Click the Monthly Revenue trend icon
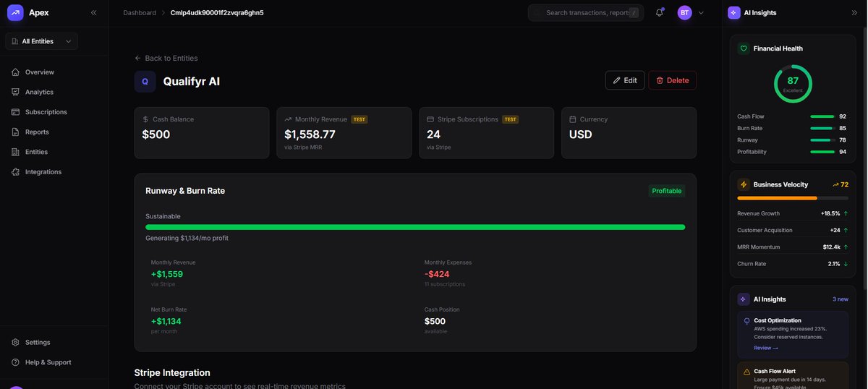Screen dimensions: 868x389 [x=288, y=119]
